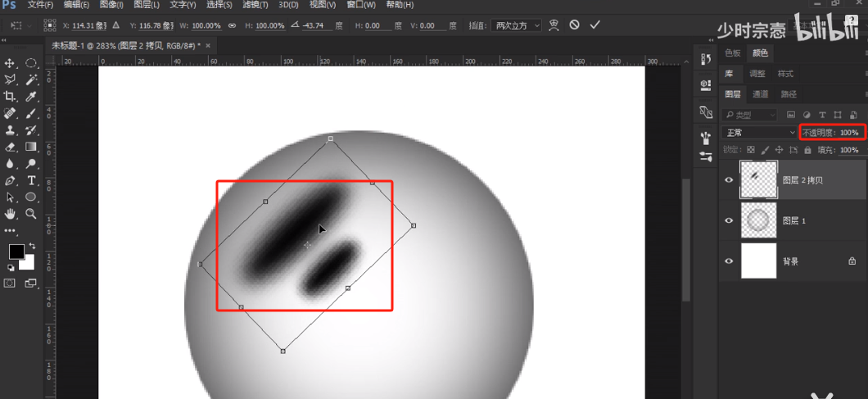The image size is (868, 399).
Task: Toggle adjustment layer filter
Action: click(807, 116)
